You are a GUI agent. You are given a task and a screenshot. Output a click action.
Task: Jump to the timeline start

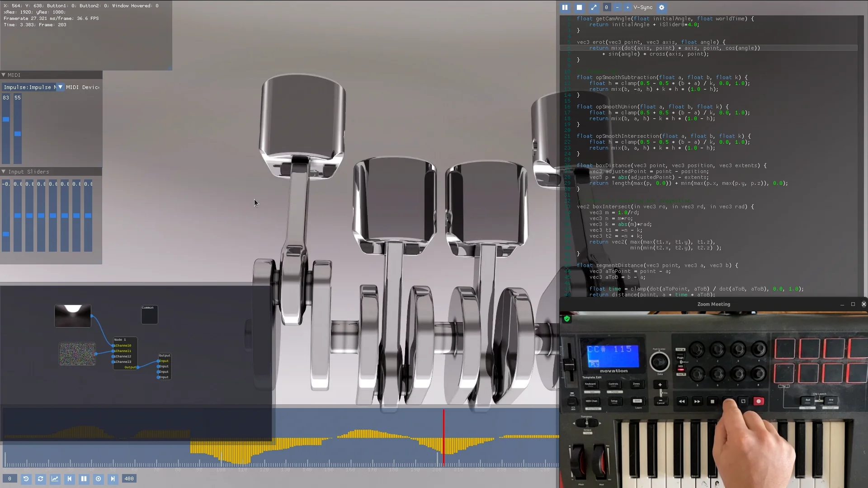pos(69,479)
